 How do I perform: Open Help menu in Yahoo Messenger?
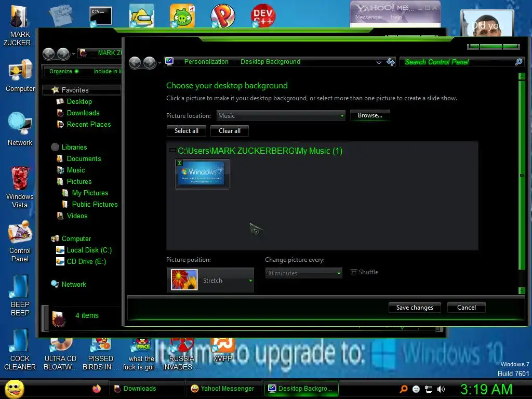[396, 17]
